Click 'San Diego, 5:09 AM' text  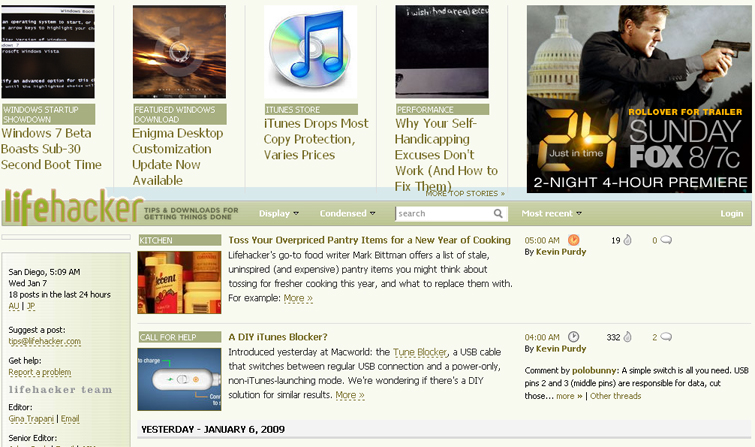(44, 272)
